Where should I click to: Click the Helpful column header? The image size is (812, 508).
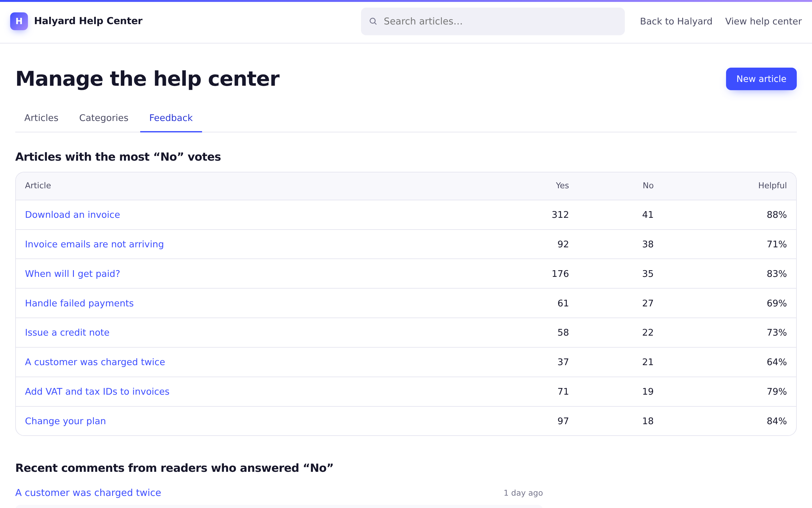pos(772,186)
